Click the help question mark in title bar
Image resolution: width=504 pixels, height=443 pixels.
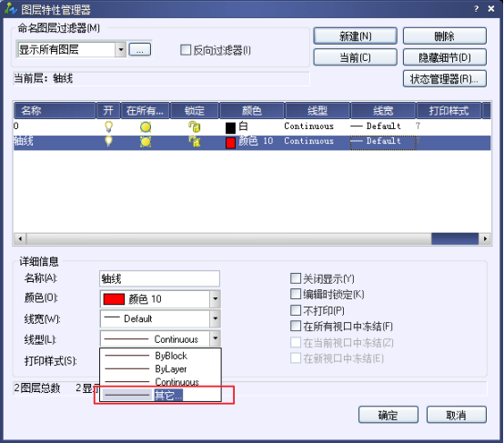coord(477,9)
